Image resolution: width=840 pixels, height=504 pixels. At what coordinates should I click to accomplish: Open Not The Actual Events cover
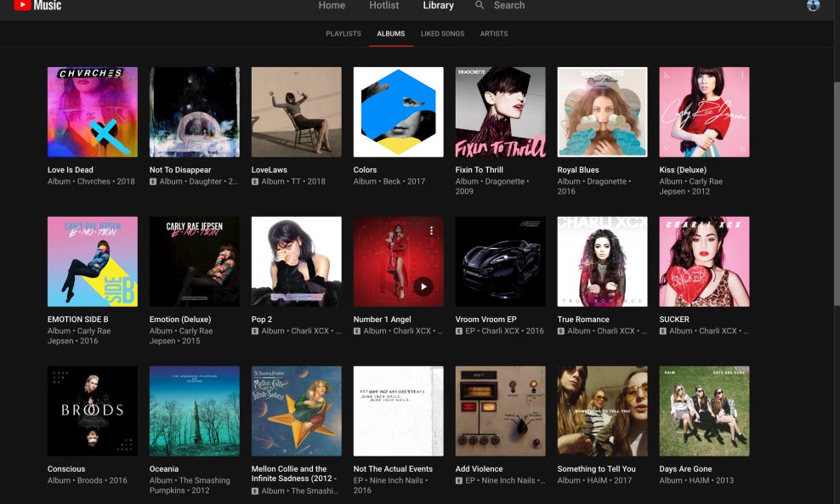tap(398, 411)
